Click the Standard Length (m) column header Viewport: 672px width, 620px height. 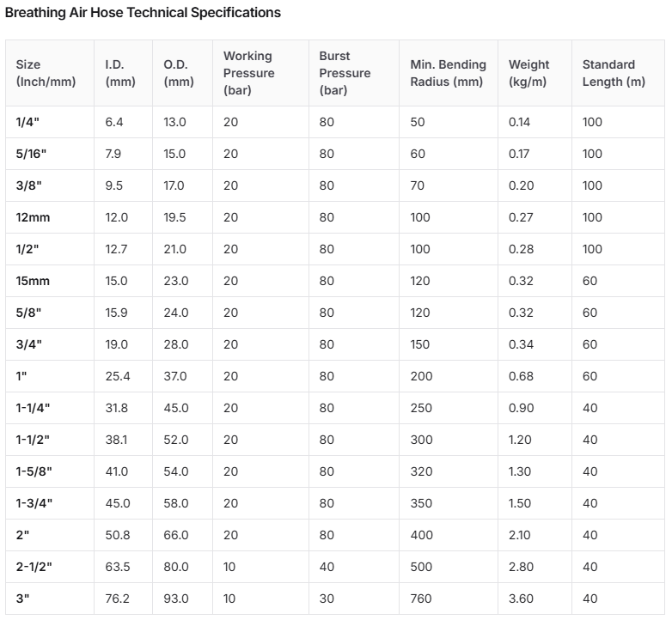(x=618, y=73)
